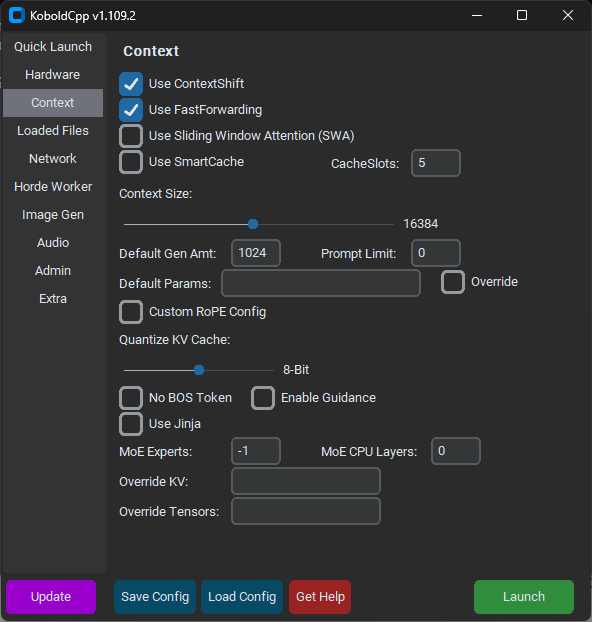This screenshot has height=622, width=592.
Task: Open the Hardware tab
Action: point(53,75)
